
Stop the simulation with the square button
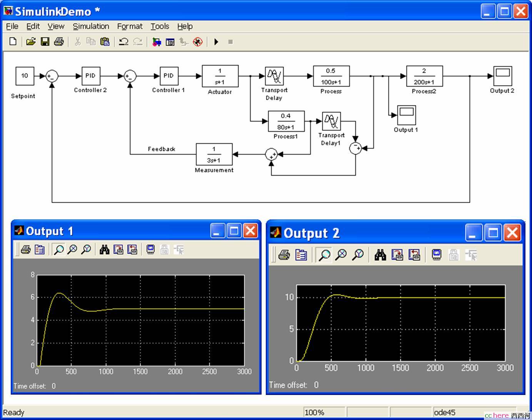pos(230,42)
